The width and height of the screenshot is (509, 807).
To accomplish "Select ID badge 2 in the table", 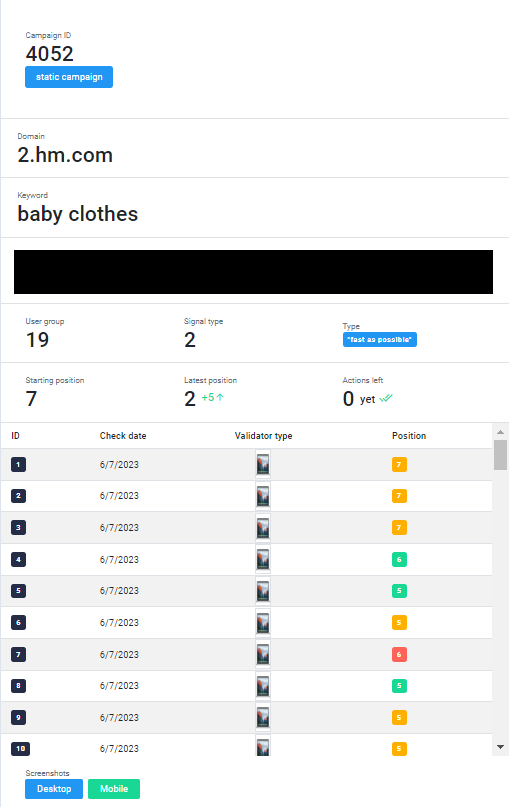I will point(19,496).
